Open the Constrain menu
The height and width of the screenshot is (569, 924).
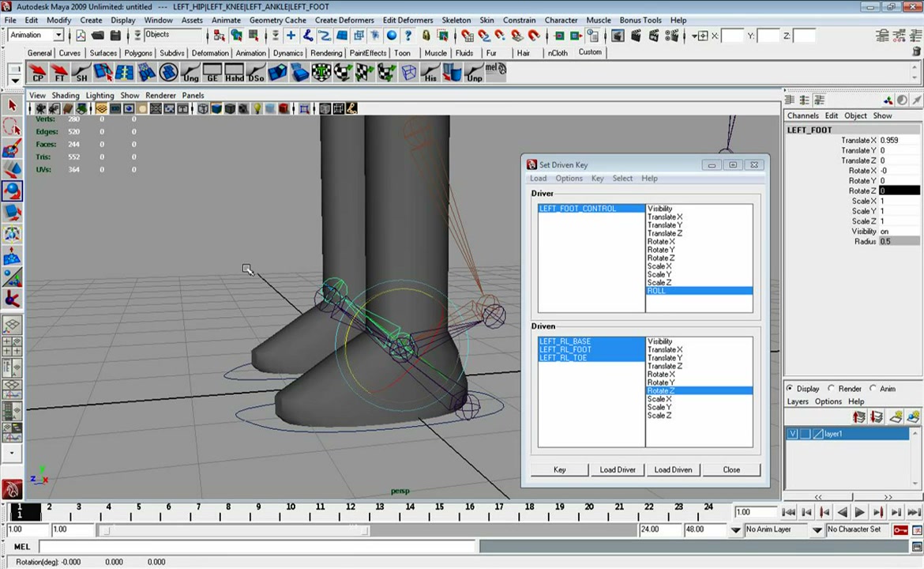(x=519, y=20)
